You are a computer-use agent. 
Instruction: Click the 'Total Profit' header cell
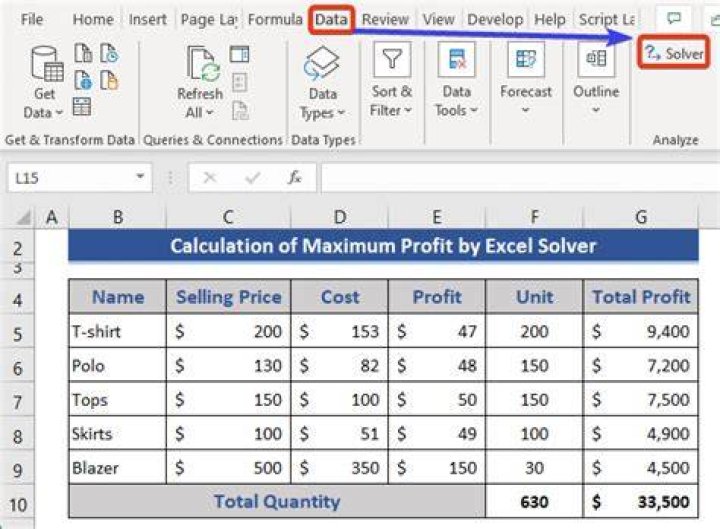641,297
